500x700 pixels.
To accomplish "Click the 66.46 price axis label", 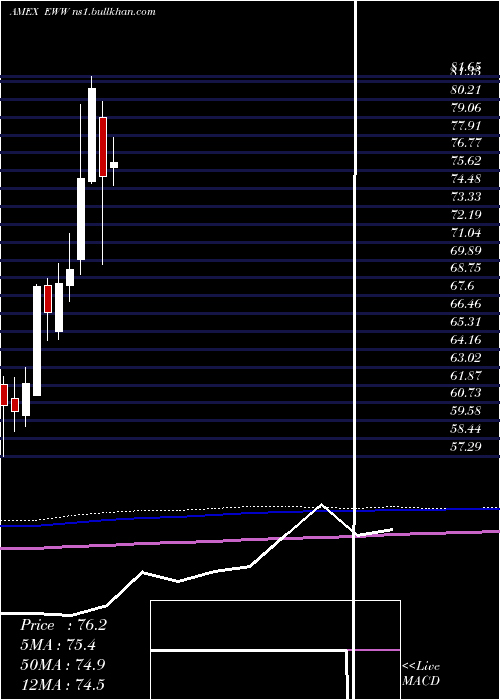I will click(466, 304).
